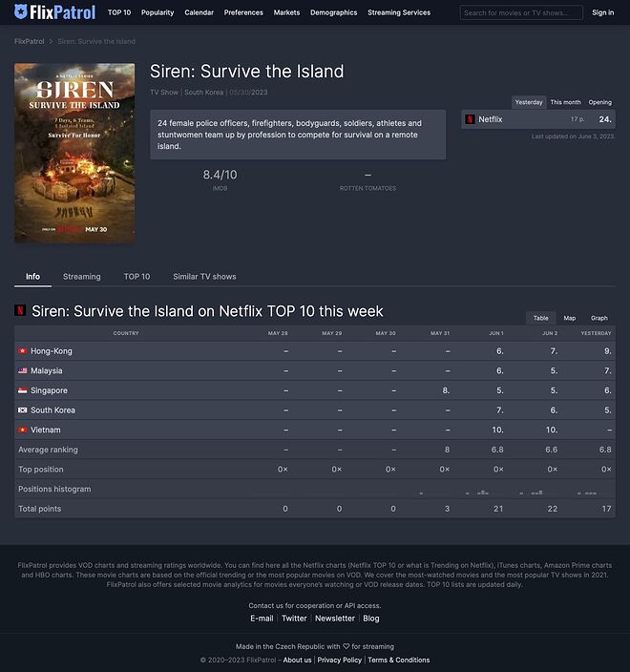The height and width of the screenshot is (672, 630).
Task: Open Preferences in the top navigation
Action: point(243,12)
